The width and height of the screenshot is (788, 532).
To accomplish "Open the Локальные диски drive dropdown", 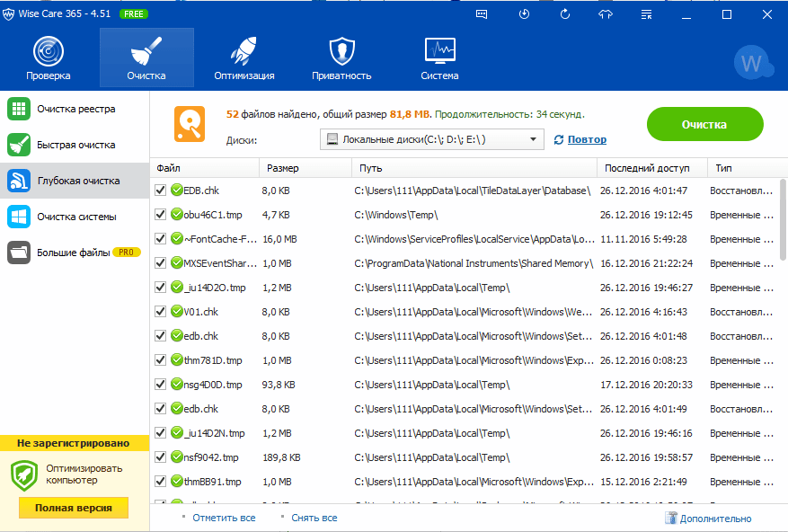I will [x=432, y=139].
